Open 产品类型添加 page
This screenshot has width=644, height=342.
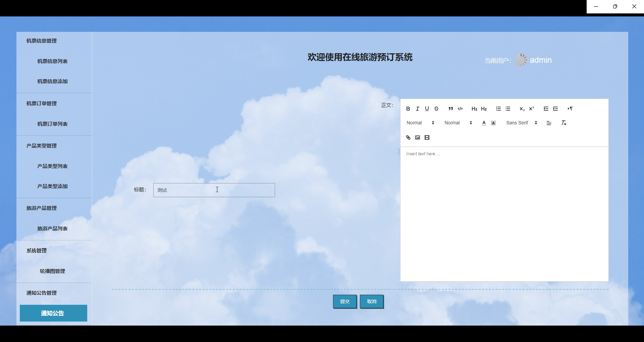click(52, 186)
